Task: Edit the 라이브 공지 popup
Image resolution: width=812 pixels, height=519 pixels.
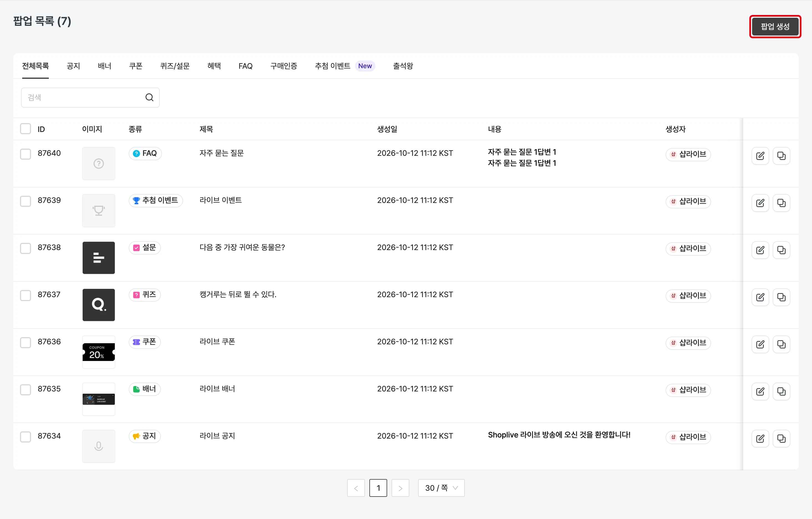Action: [x=760, y=439]
